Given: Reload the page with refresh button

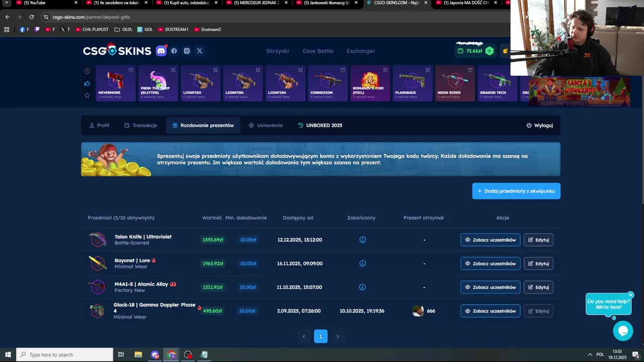Looking at the screenshot, I should coord(32,17).
